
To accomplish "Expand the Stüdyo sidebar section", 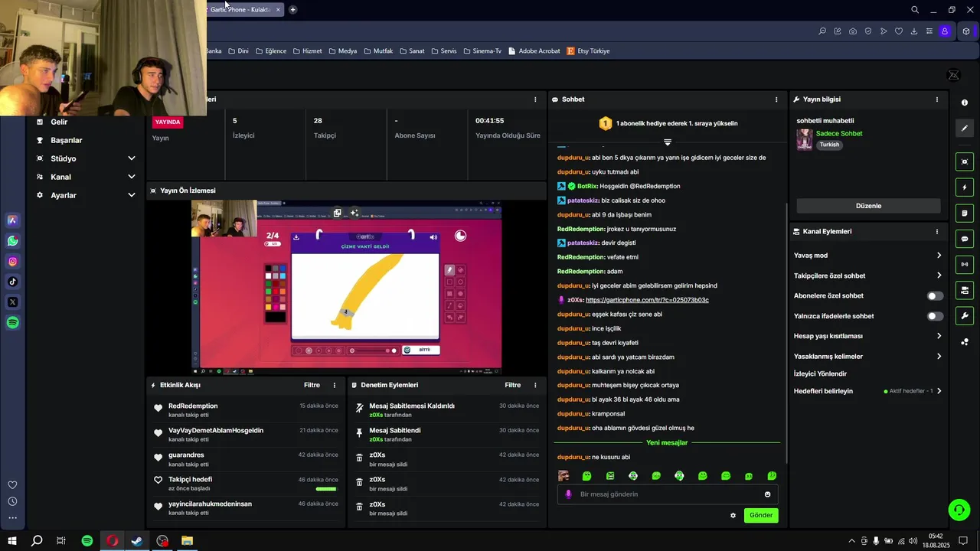I will tap(132, 158).
